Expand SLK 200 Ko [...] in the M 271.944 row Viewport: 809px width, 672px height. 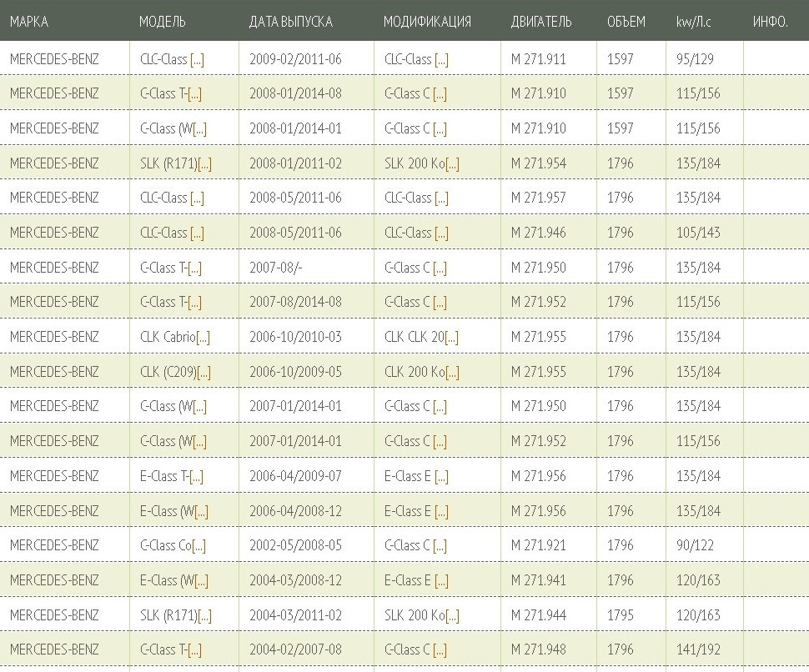(x=453, y=616)
